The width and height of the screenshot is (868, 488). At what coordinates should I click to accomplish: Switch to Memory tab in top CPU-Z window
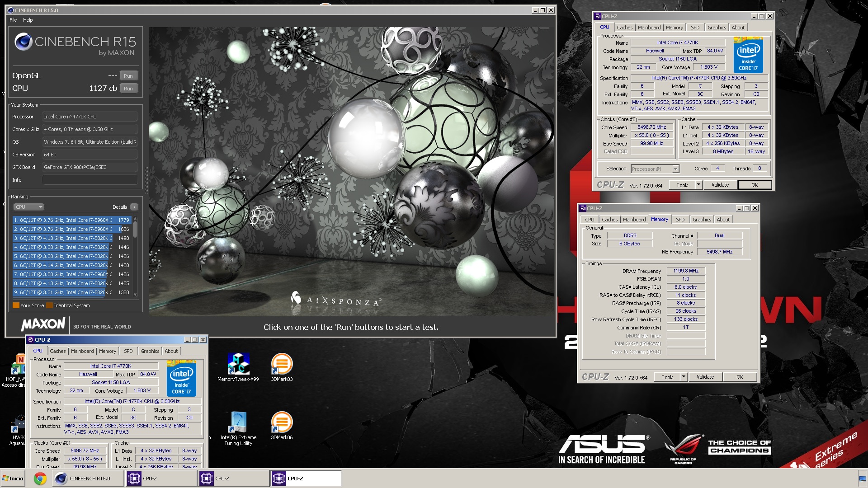click(675, 28)
